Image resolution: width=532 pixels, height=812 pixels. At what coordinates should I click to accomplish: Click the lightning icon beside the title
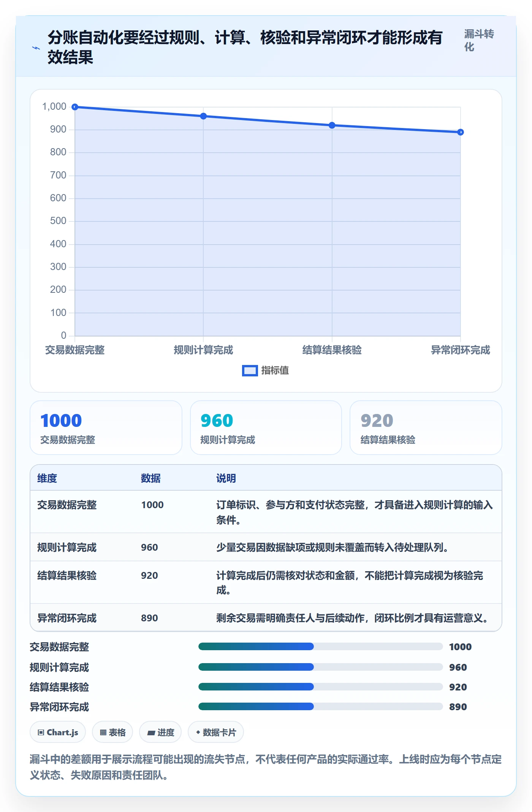36,48
